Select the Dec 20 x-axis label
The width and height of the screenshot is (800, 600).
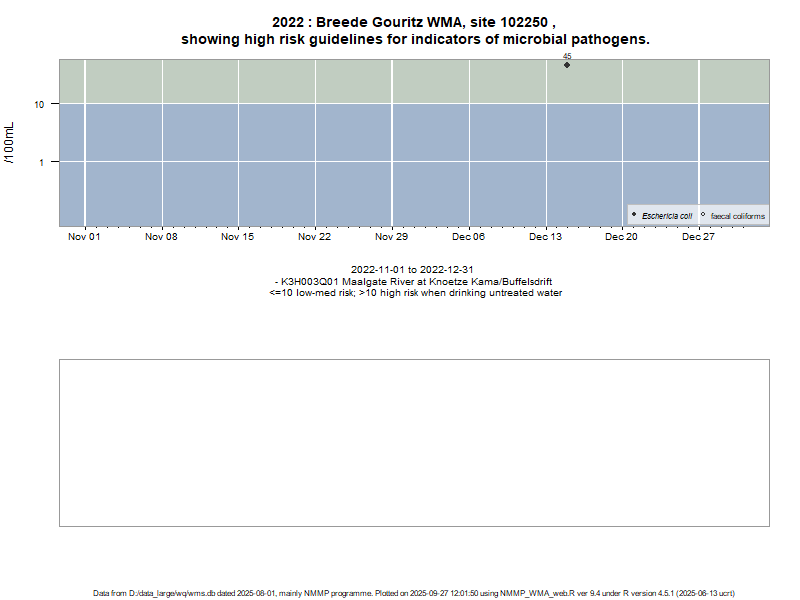(x=622, y=237)
